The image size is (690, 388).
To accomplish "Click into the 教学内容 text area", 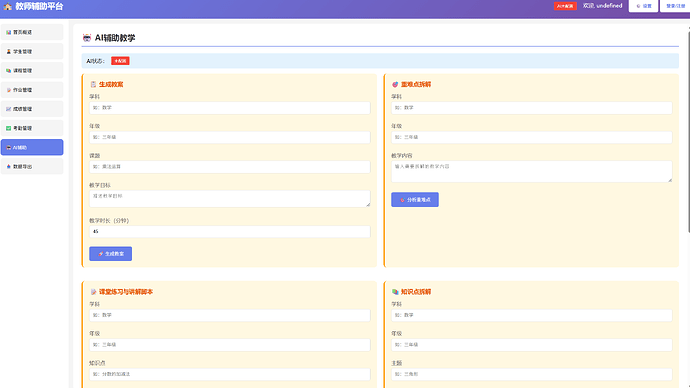I will [x=532, y=172].
